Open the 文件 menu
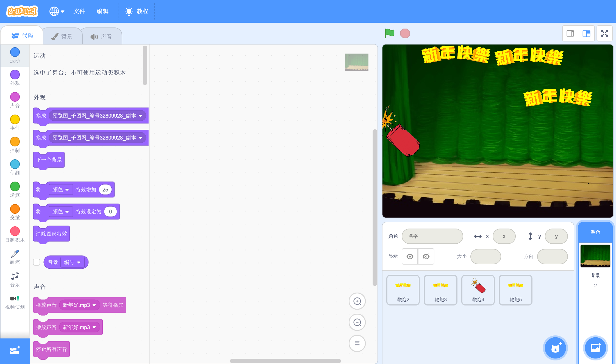 (x=79, y=11)
